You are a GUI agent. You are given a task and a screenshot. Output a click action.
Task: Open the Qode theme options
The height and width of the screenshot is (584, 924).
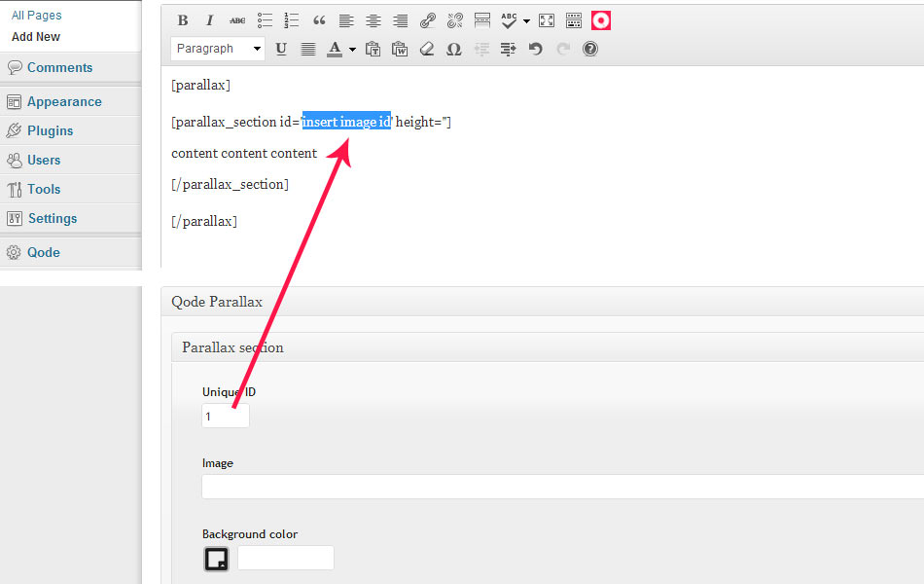[x=44, y=252]
